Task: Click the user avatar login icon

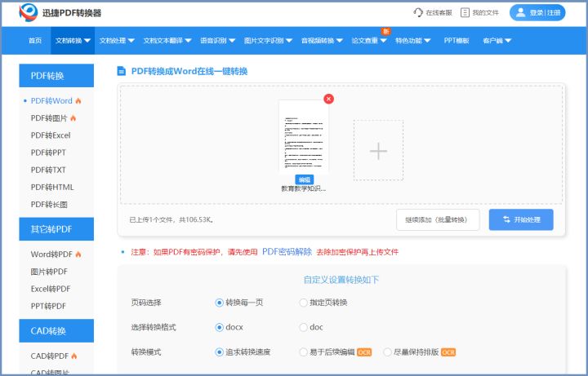Action: click(520, 13)
